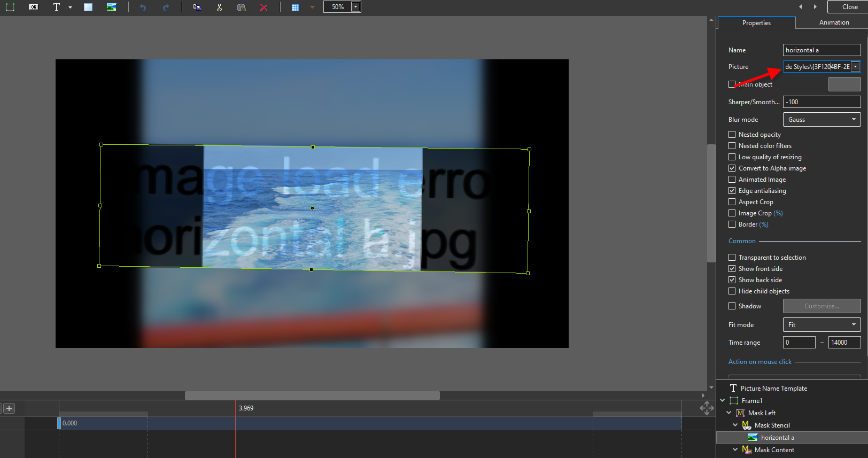
Task: Select the Properties tab
Action: tap(756, 23)
